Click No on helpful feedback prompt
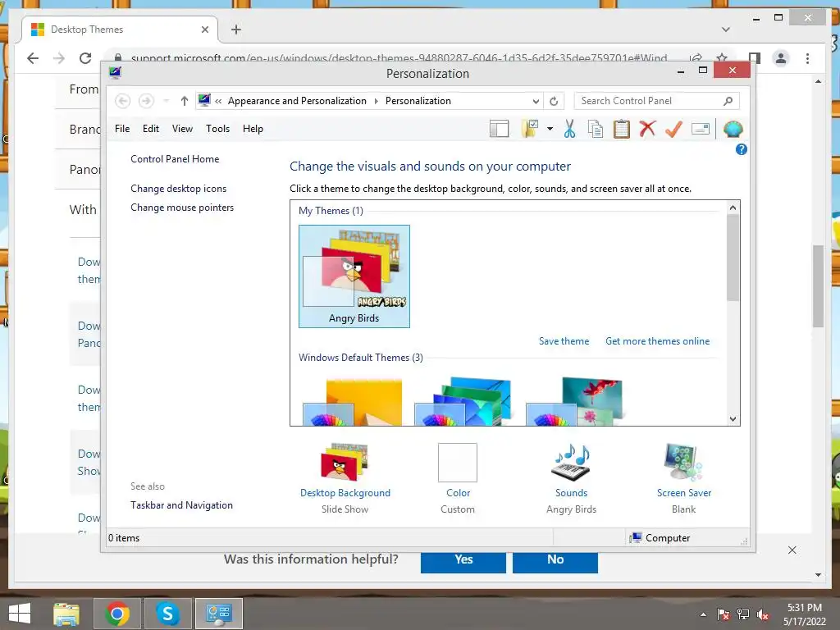The image size is (840, 630). [555, 560]
